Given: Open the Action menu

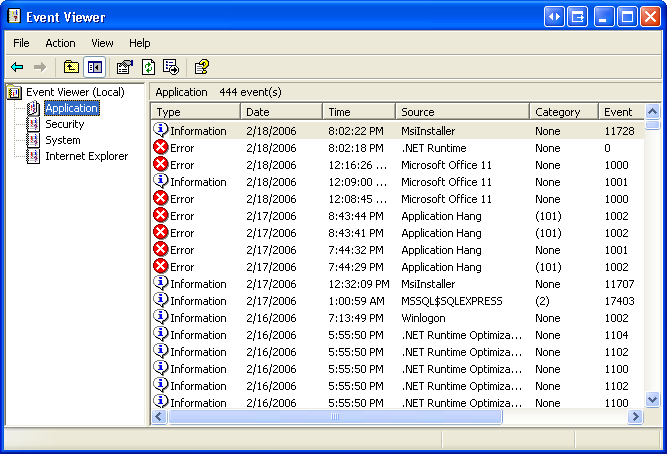Looking at the screenshot, I should pyautogui.click(x=60, y=43).
